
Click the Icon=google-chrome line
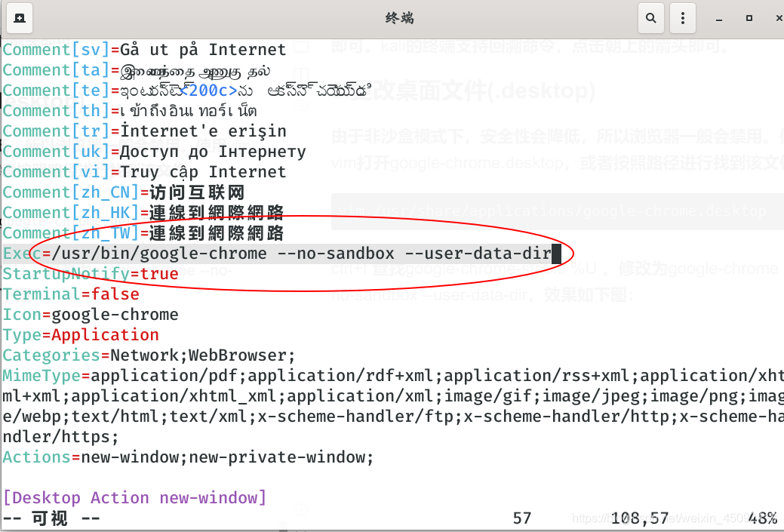pos(91,315)
